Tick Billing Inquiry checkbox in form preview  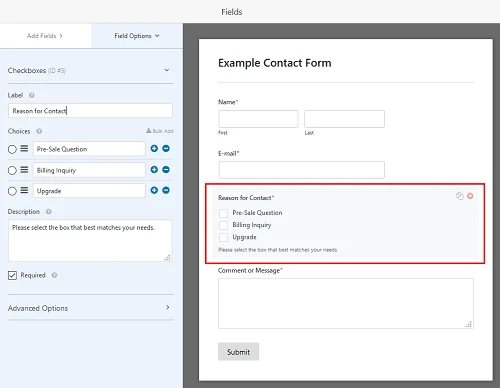click(x=224, y=225)
